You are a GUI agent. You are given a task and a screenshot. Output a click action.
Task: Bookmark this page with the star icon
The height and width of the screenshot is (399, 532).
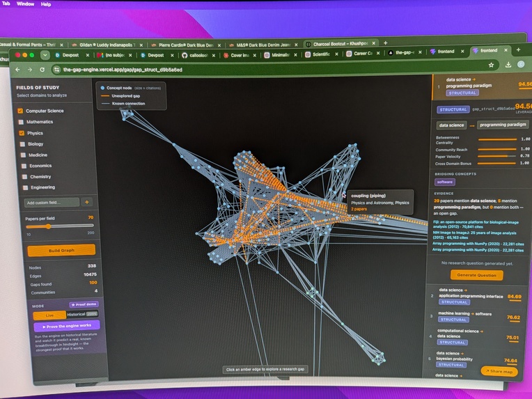click(x=491, y=65)
